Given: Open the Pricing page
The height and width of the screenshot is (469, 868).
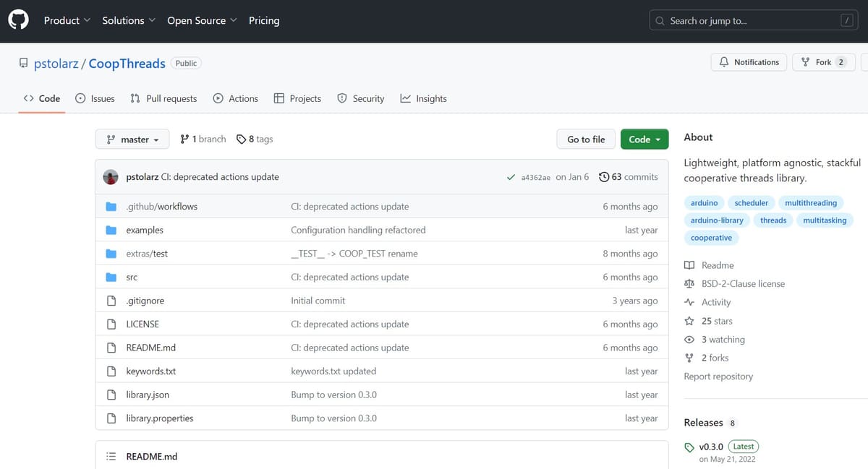Looking at the screenshot, I should (x=264, y=20).
